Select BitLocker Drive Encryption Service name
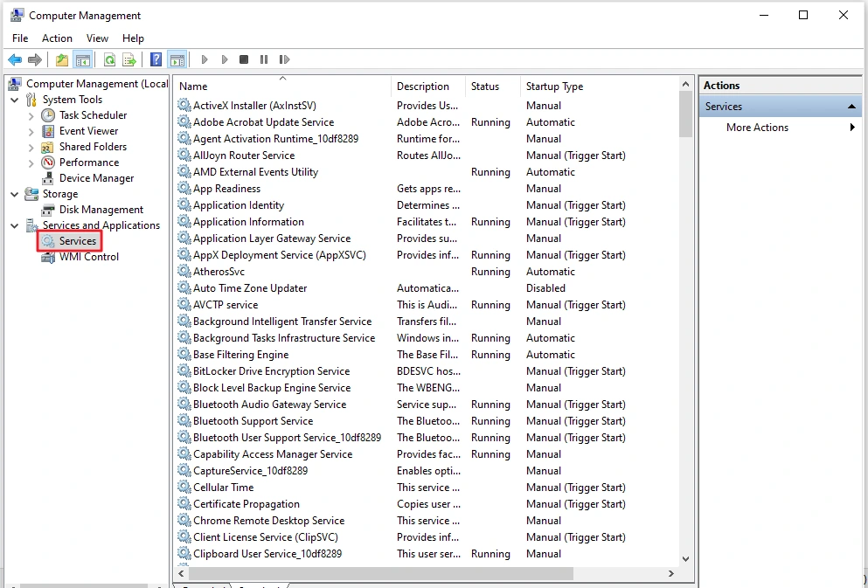868x588 pixels. (x=271, y=371)
